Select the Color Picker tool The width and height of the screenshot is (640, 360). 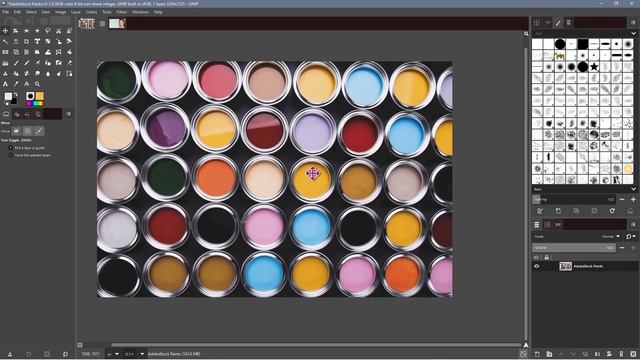16,84
